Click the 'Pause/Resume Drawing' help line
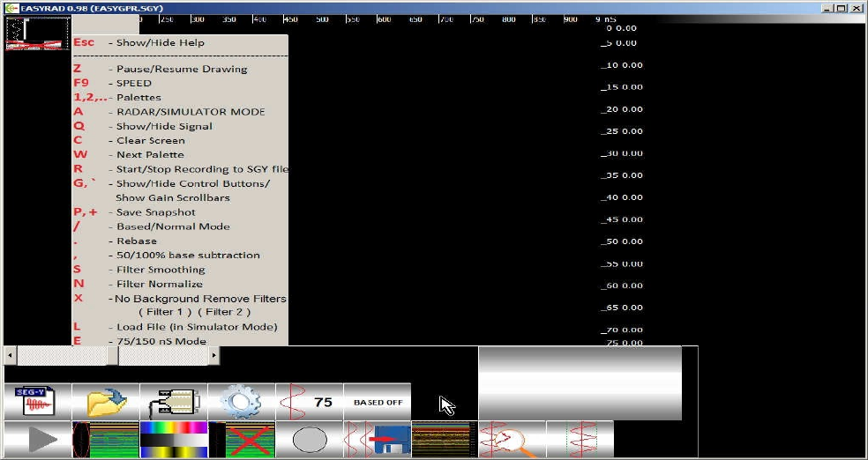Viewport: 868px width, 460px height. pos(161,69)
